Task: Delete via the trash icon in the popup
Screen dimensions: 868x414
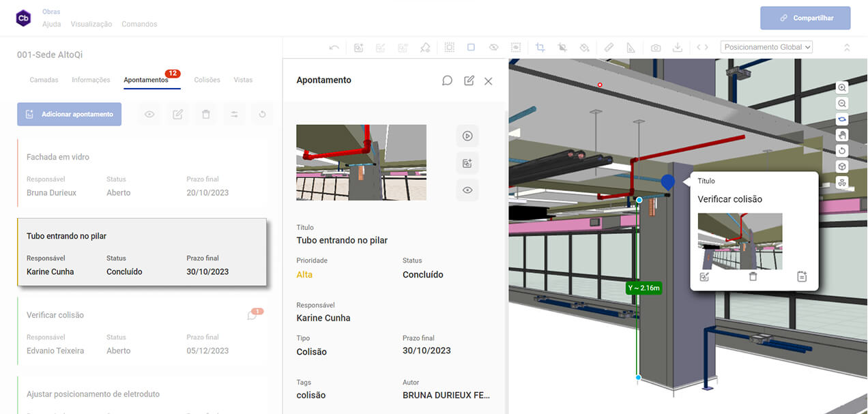Action: pyautogui.click(x=753, y=277)
